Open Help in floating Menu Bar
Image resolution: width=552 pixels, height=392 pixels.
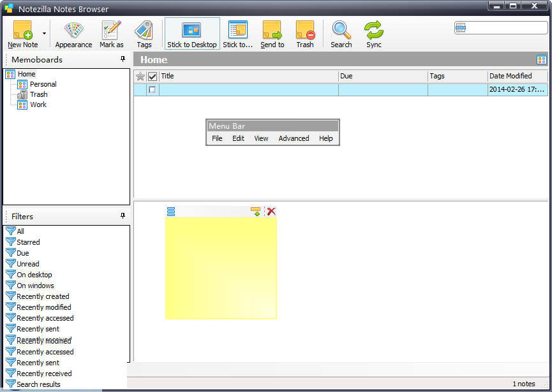pyautogui.click(x=325, y=138)
